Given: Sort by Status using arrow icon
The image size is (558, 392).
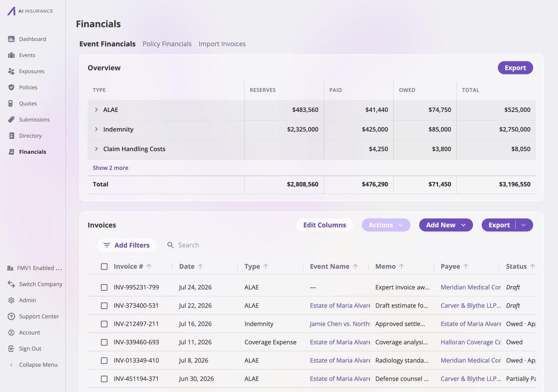Looking at the screenshot, I should (x=532, y=267).
